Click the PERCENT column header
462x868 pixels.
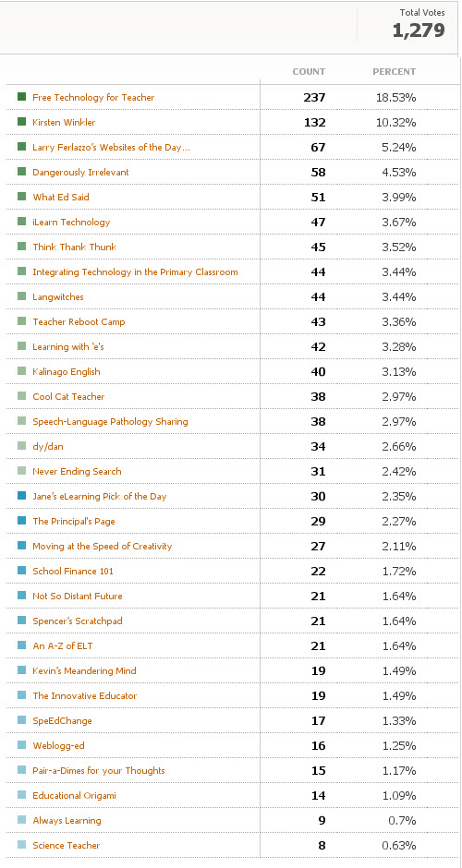pos(394,72)
